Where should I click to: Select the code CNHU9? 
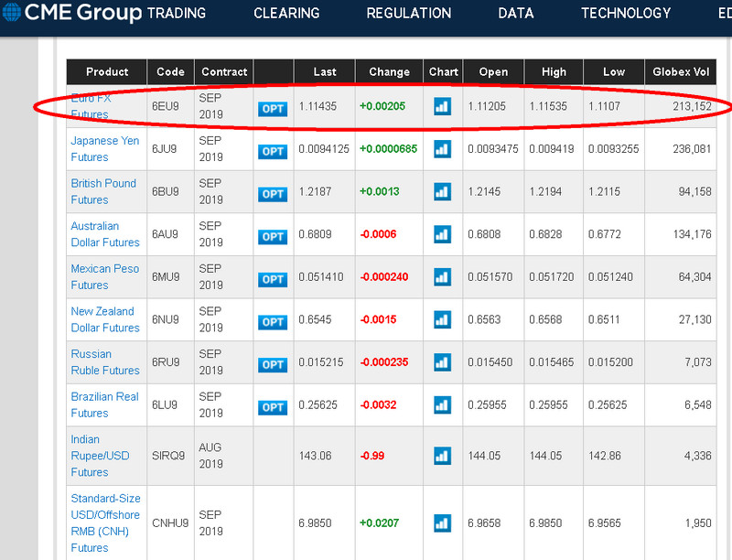point(170,523)
